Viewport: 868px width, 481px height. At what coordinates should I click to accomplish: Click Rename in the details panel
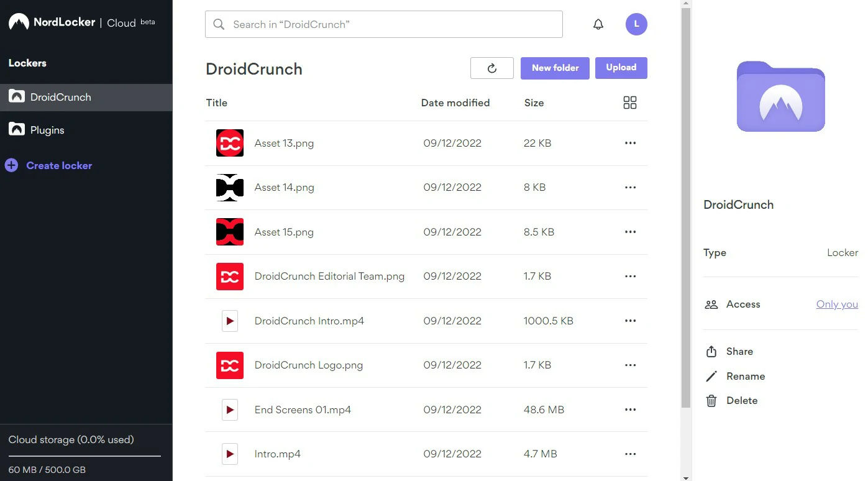[x=746, y=376]
